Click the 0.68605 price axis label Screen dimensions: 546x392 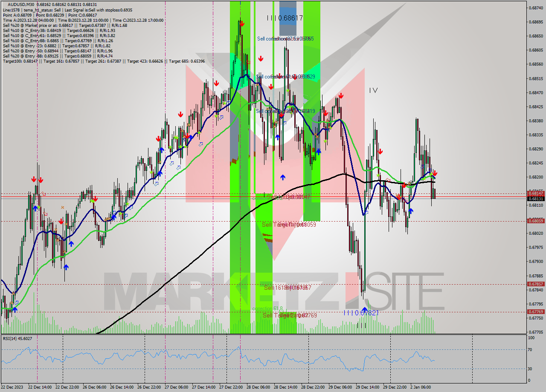(x=536, y=50)
